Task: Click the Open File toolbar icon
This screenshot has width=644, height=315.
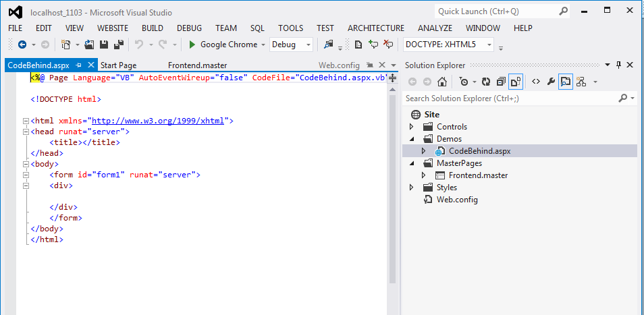Action: (89, 45)
